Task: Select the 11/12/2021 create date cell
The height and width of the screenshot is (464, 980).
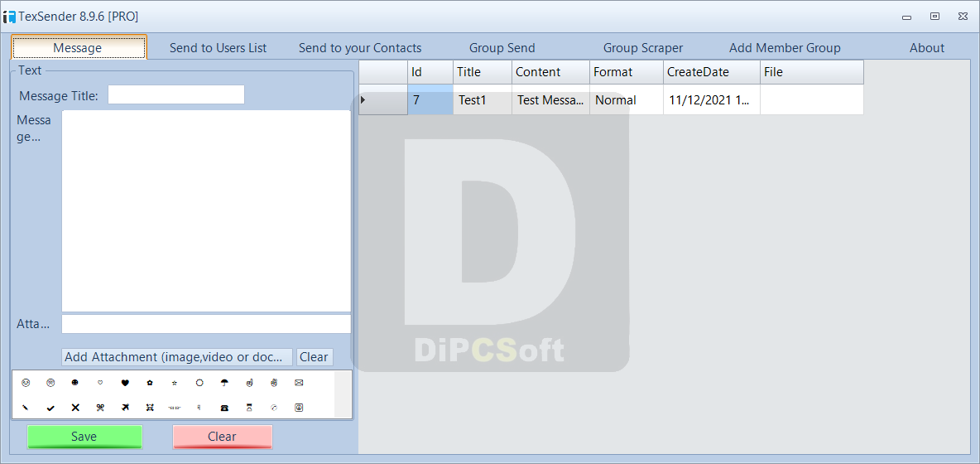Action: point(712,99)
